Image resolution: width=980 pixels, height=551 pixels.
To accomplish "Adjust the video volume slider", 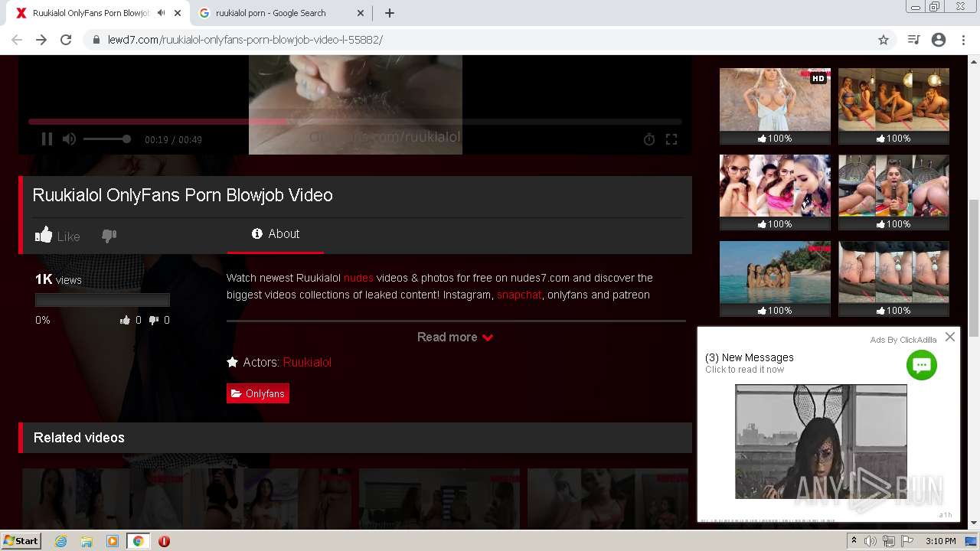I will coord(106,139).
